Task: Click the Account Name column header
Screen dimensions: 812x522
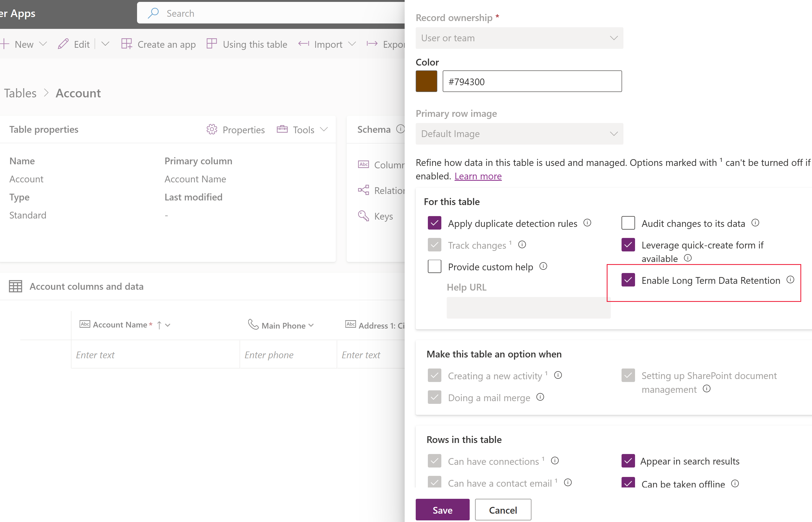Action: point(119,325)
